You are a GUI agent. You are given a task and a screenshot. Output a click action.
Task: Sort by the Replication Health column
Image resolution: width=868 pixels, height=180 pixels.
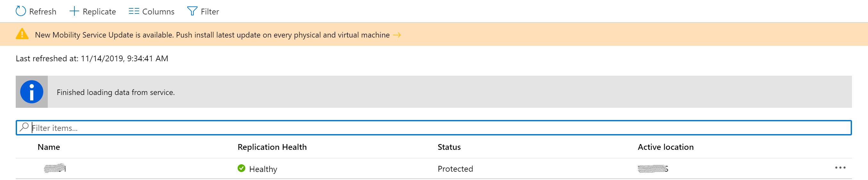click(x=272, y=147)
